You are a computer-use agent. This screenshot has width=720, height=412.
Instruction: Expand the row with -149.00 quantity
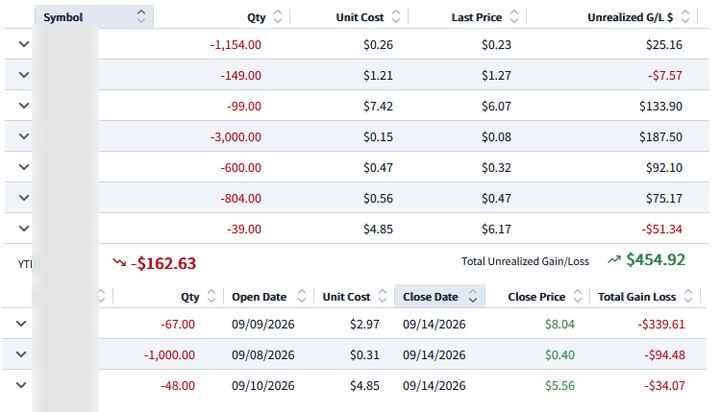(x=24, y=75)
